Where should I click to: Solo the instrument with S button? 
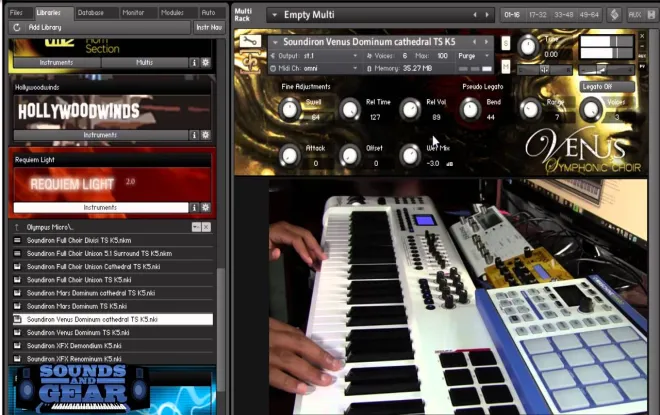(x=506, y=43)
